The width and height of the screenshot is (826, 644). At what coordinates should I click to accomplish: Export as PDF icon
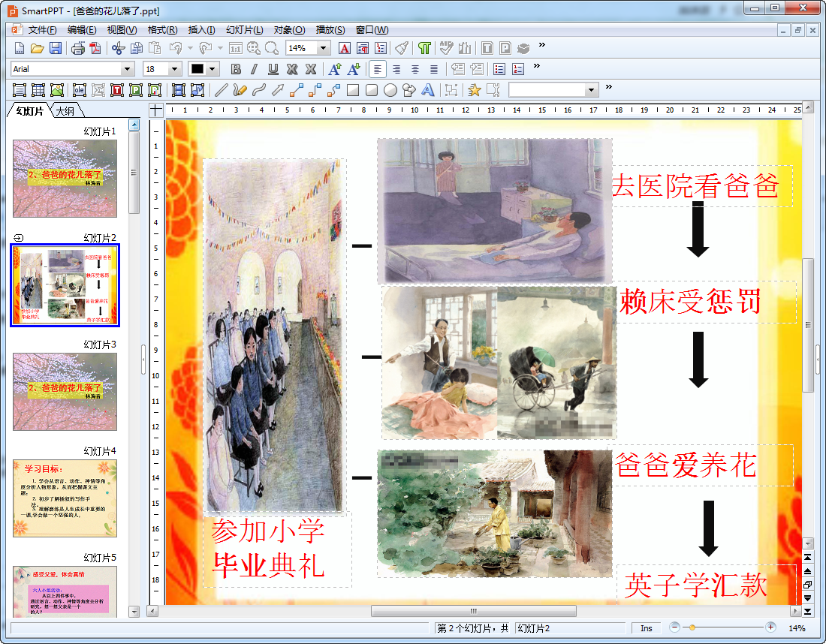click(x=95, y=49)
